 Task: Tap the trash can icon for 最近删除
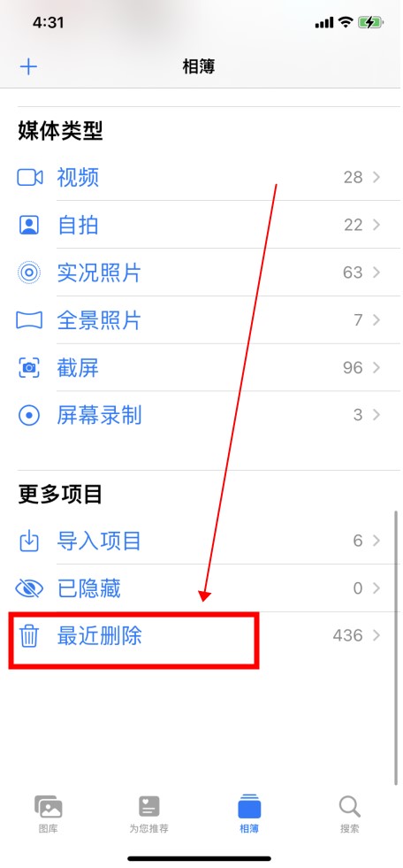point(29,636)
